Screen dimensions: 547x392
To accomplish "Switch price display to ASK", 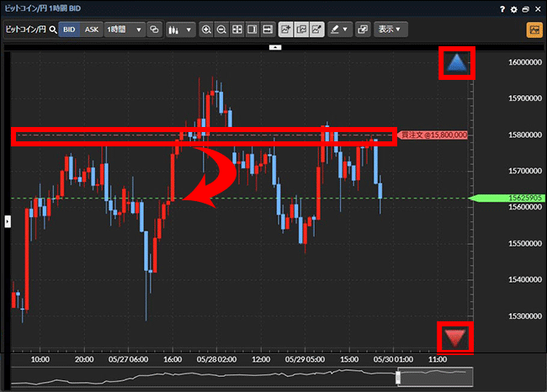I will coord(92,29).
